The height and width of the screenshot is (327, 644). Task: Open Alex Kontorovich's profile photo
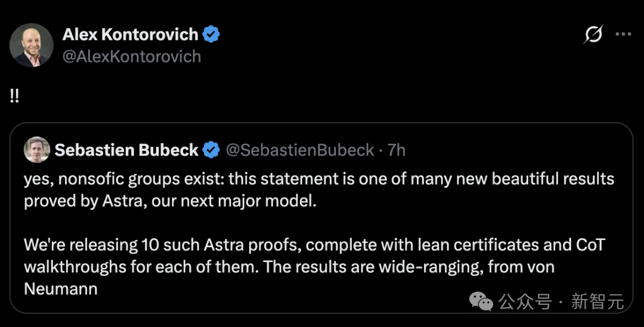tap(32, 45)
